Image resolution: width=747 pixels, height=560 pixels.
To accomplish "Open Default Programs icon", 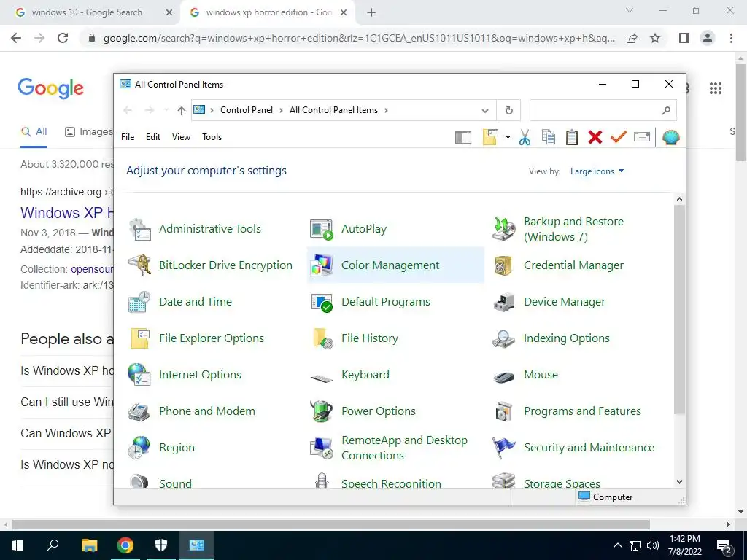I will (x=322, y=302).
